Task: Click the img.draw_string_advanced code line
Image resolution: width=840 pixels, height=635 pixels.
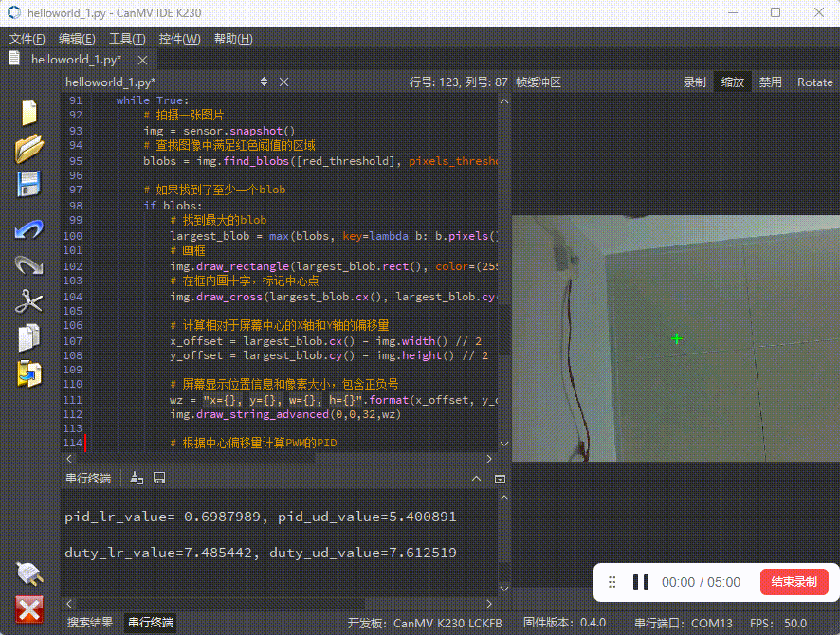Action: 285,414
